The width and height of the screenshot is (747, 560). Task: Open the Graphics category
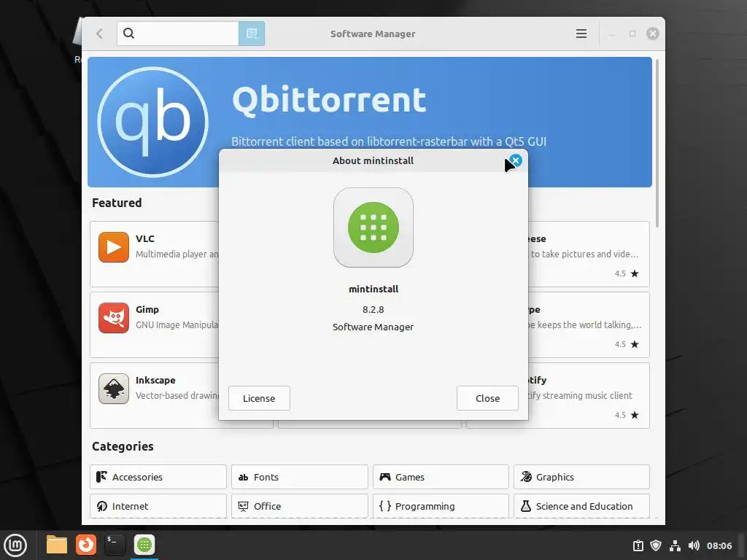pos(581,477)
